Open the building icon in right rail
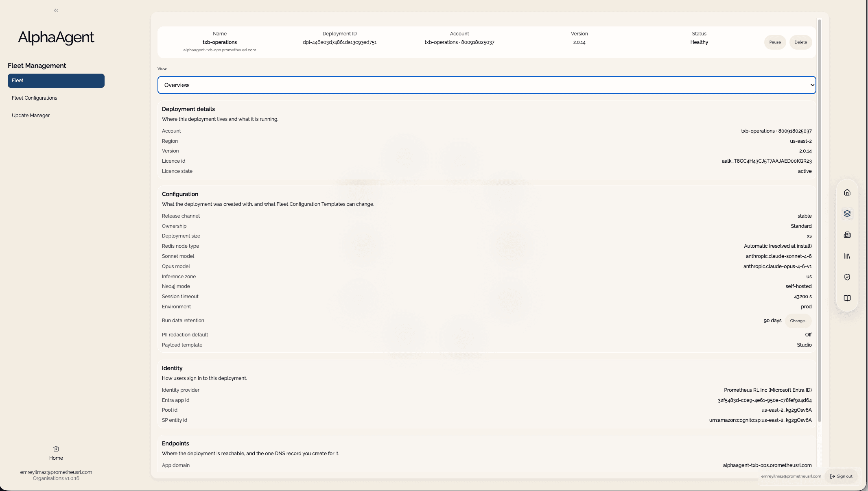Screen dimensions: 868x491 (847, 235)
